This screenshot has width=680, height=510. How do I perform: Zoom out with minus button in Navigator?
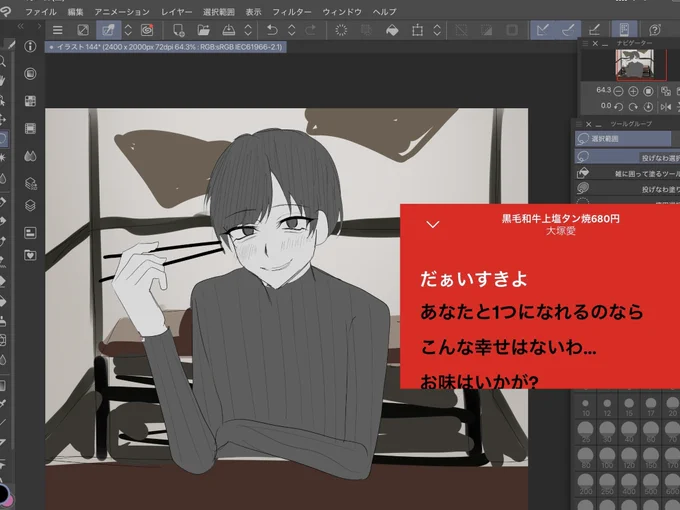(618, 91)
